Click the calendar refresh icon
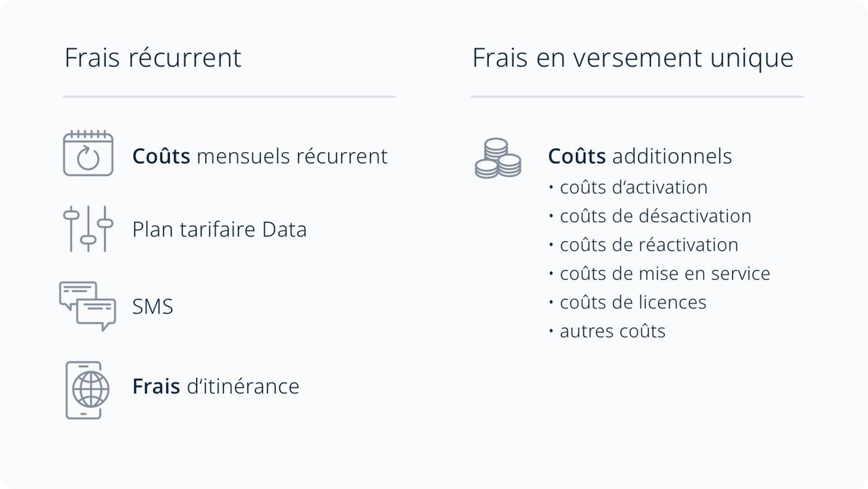Image resolution: width=868 pixels, height=489 pixels. click(88, 153)
